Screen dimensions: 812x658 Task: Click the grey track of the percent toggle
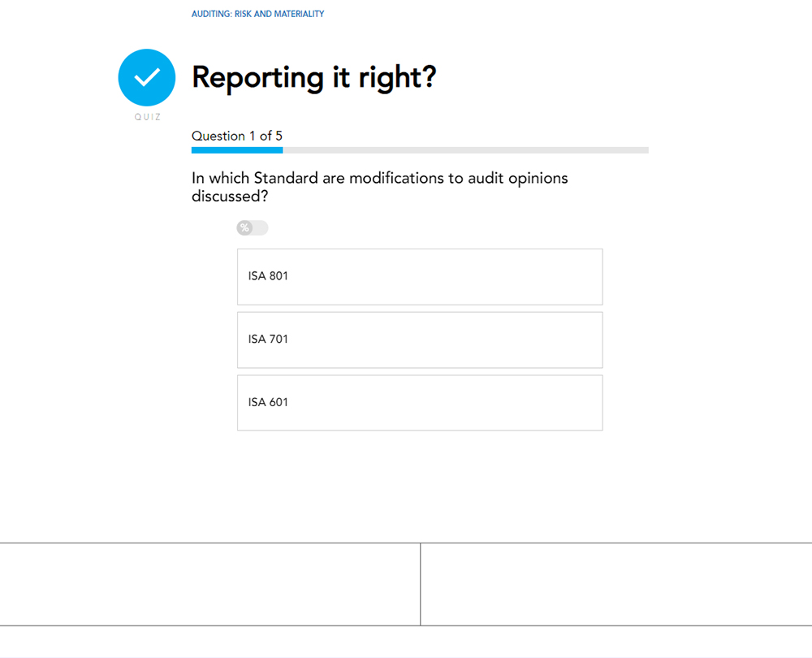261,228
